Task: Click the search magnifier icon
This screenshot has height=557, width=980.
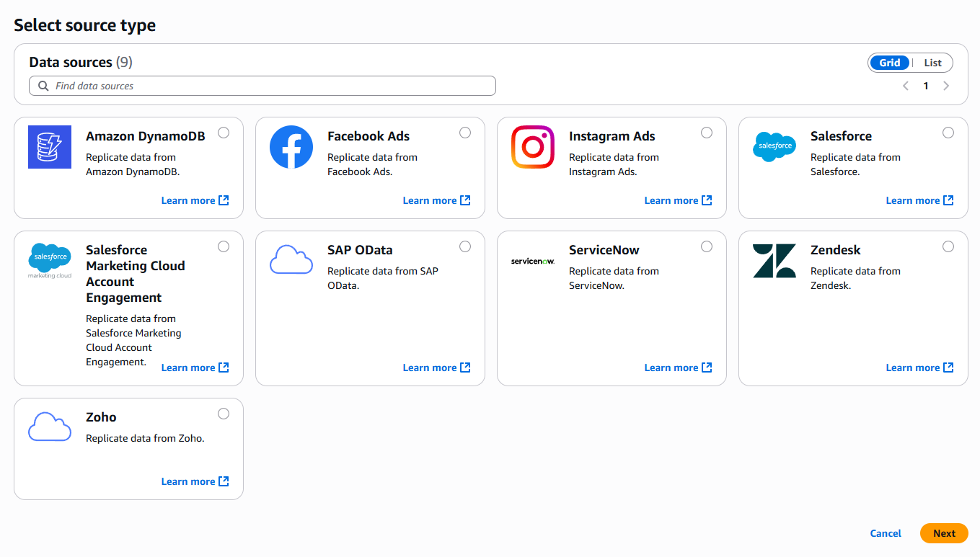Action: coord(43,86)
